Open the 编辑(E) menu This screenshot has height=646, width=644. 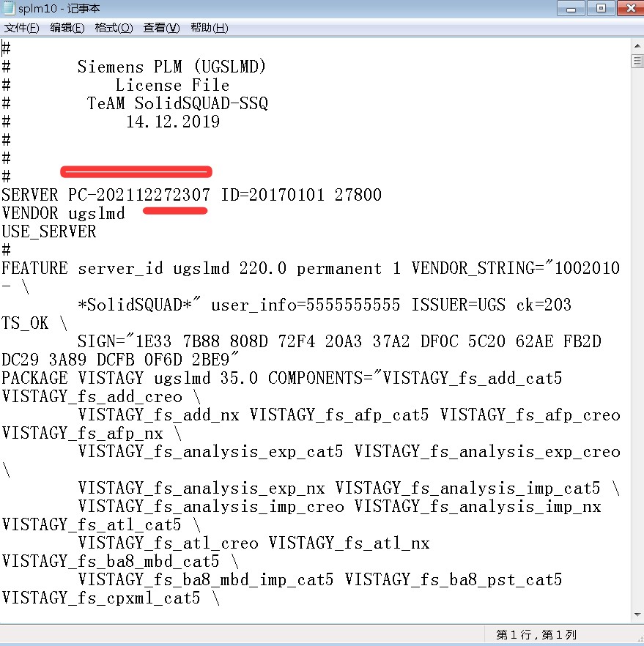(x=67, y=28)
